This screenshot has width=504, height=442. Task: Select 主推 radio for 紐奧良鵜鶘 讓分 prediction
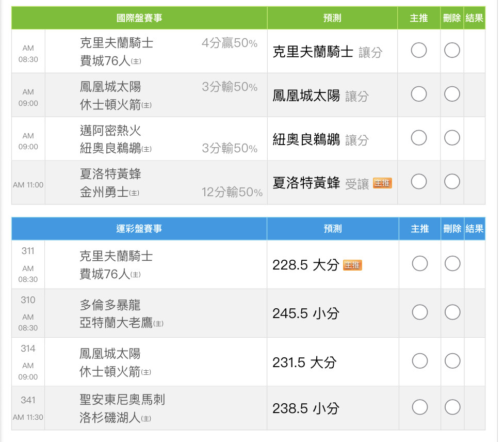pos(418,138)
